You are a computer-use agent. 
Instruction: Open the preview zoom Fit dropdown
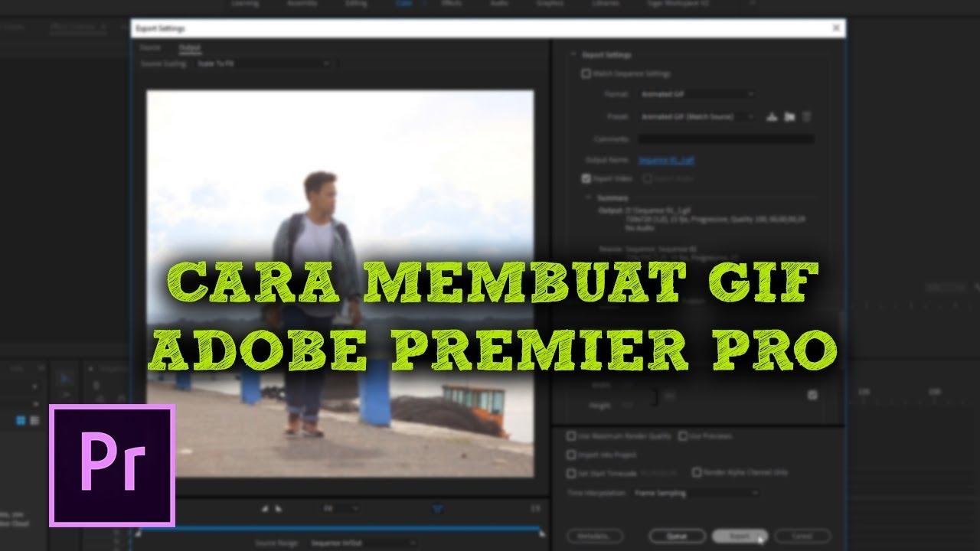(x=340, y=507)
